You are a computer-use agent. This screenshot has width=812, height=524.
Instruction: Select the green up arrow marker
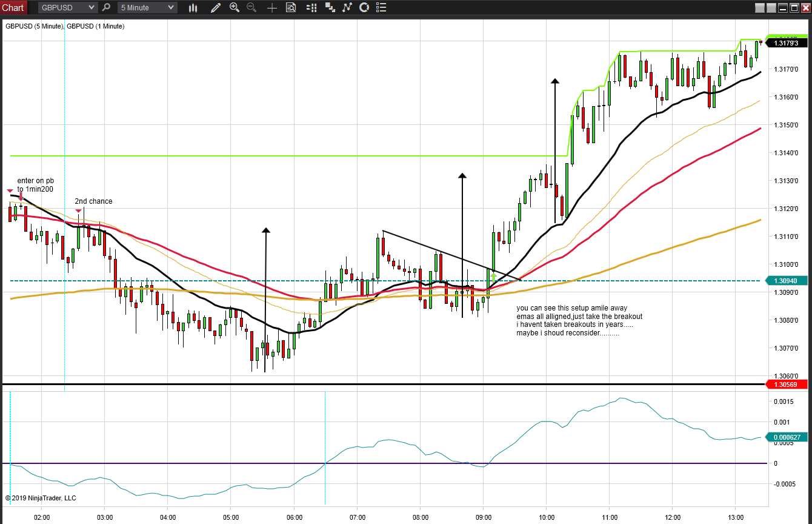[493, 277]
